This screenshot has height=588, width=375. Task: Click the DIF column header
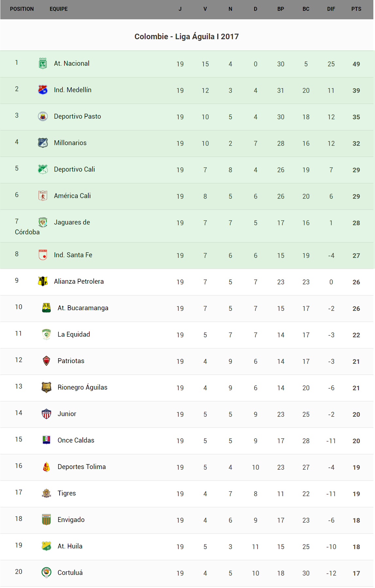[x=331, y=9]
